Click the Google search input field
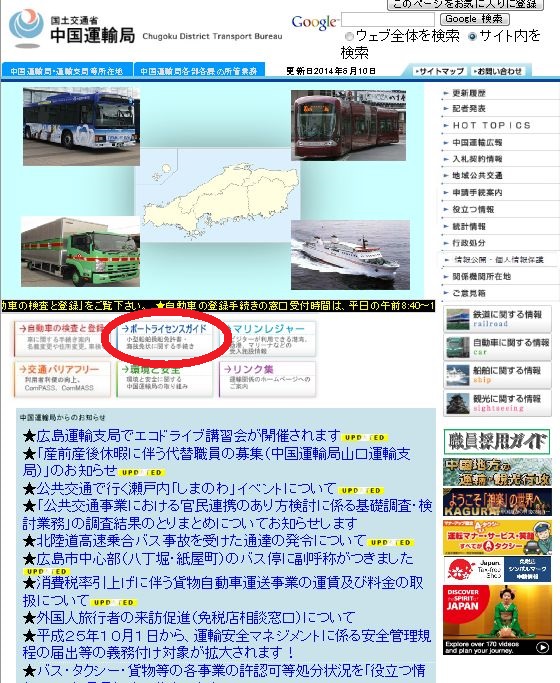560x683 pixels. [x=388, y=19]
